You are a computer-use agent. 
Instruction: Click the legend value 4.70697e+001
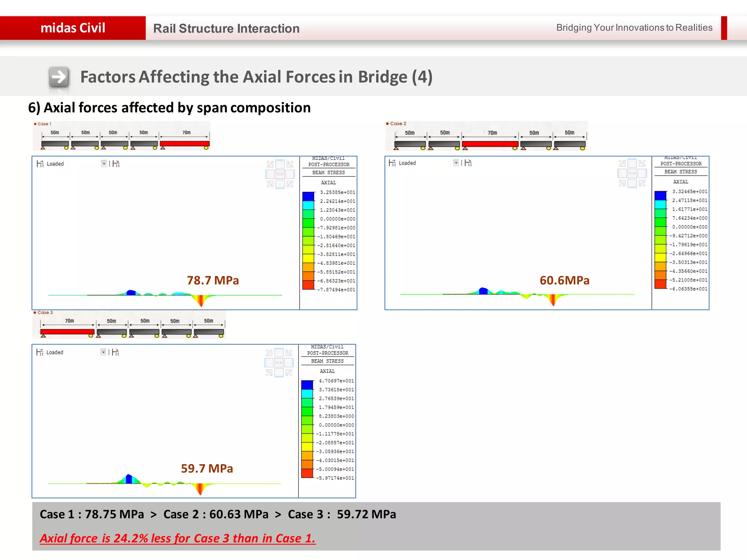(x=336, y=381)
